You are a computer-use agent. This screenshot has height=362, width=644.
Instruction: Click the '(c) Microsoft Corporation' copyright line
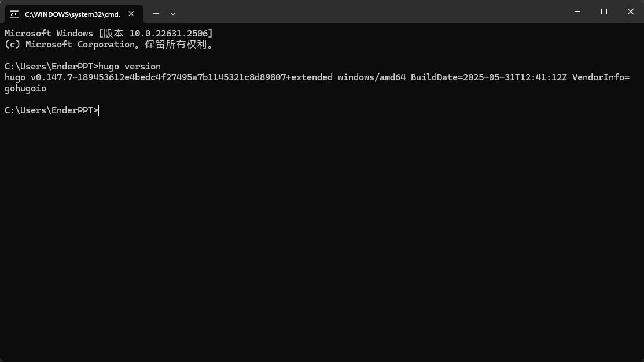69,45
